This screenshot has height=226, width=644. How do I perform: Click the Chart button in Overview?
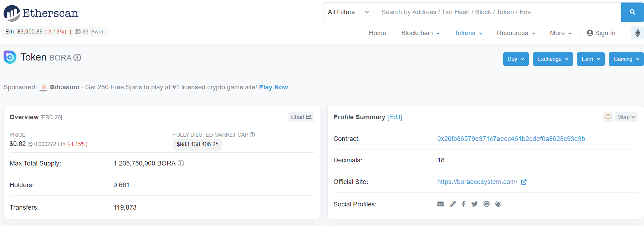(301, 117)
